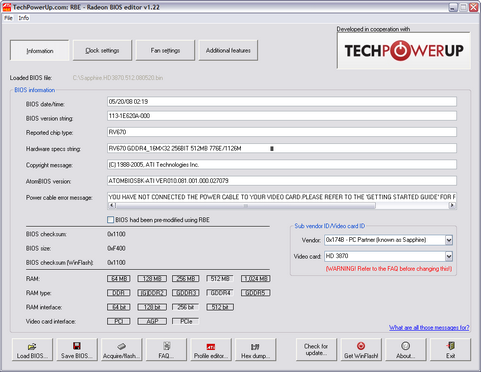Viewport: 481px width, 372px height.
Task: Click the RBE application icon in title bar
Action: click(6, 7)
